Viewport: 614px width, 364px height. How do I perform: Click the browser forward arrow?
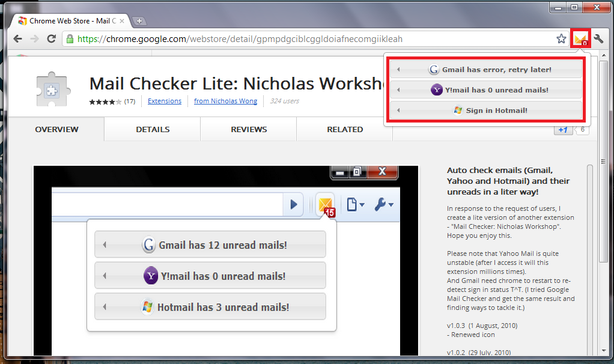34,39
